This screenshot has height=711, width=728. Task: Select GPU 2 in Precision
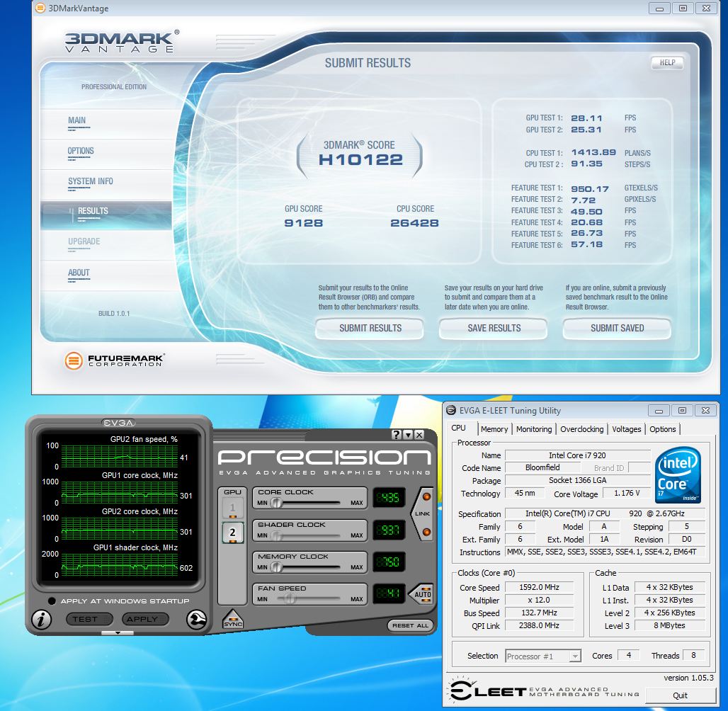[232, 533]
